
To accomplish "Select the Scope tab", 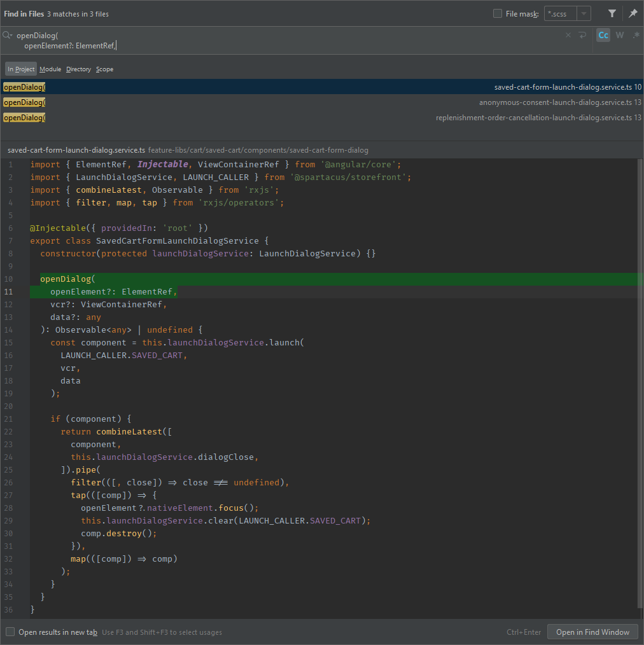I will [104, 69].
